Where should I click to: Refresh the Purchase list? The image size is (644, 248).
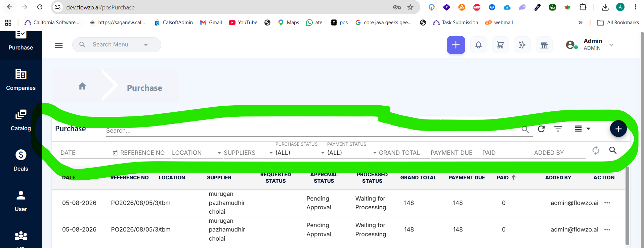pyautogui.click(x=541, y=129)
